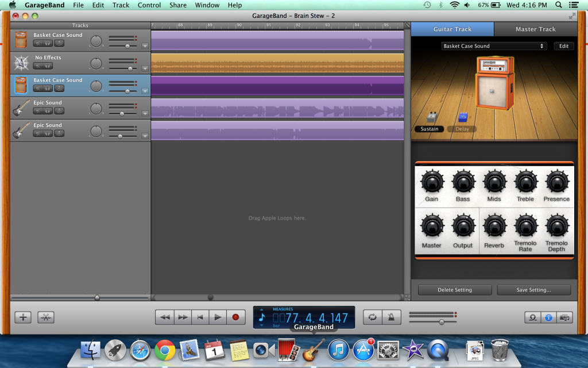Expand automation for the top Basket Case Sound track
Viewport: 588px width, 368px height.
click(x=145, y=46)
